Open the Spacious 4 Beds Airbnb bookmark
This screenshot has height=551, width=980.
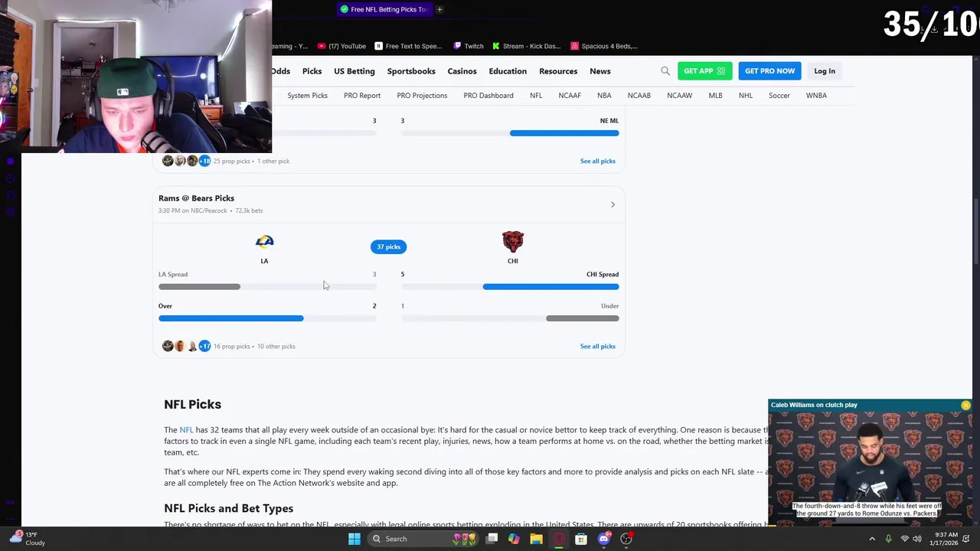point(604,46)
